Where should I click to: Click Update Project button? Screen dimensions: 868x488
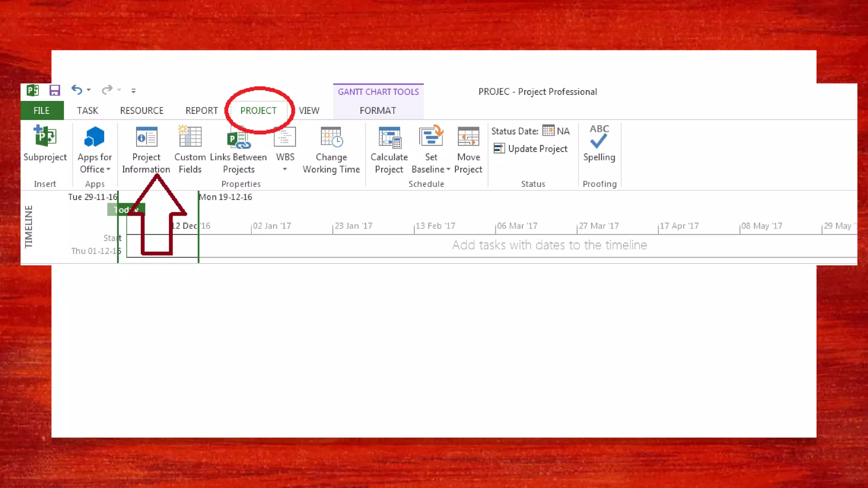click(531, 149)
